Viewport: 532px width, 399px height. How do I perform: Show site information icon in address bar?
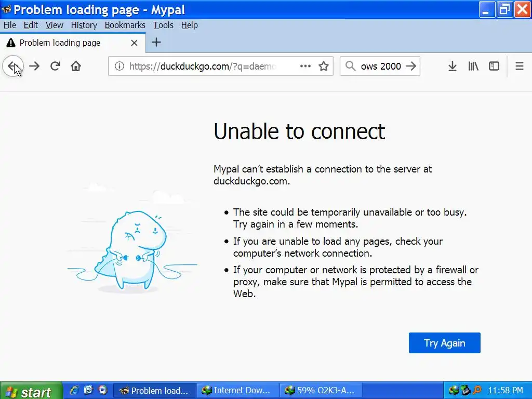click(119, 66)
